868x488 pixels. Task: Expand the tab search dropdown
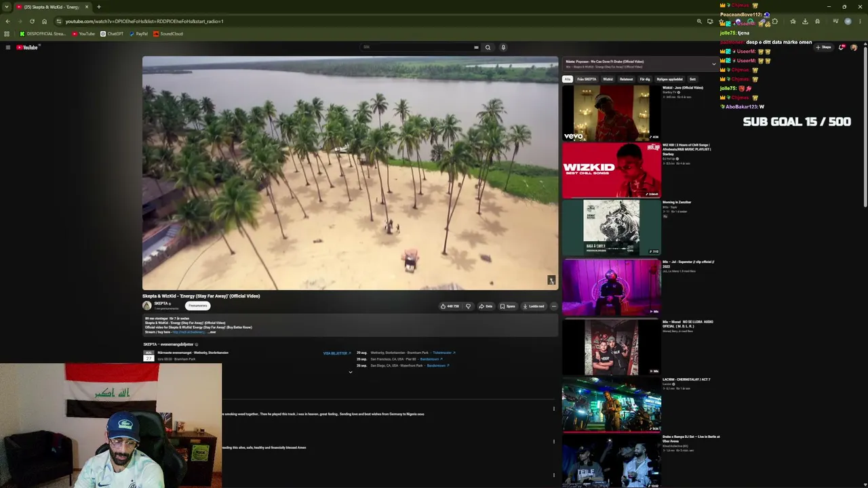click(7, 7)
